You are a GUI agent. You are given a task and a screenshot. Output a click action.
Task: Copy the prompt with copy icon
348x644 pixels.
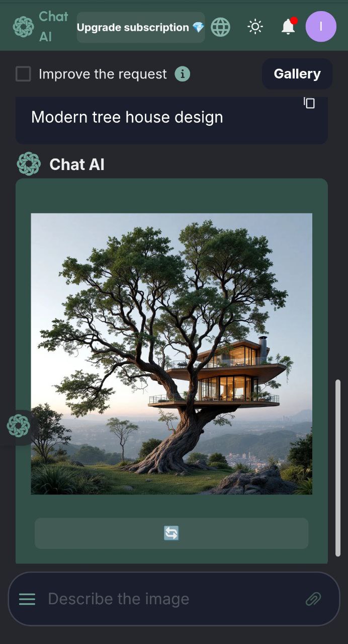(x=309, y=103)
